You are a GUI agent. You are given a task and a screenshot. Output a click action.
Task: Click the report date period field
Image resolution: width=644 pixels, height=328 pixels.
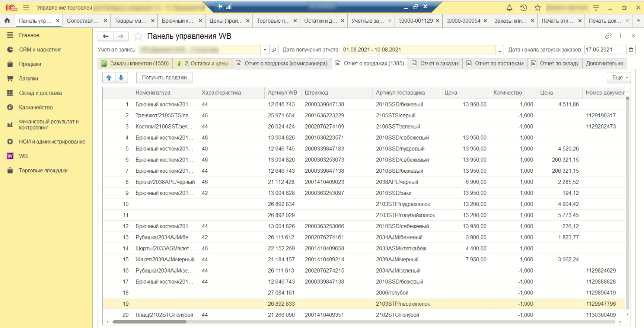tap(418, 50)
